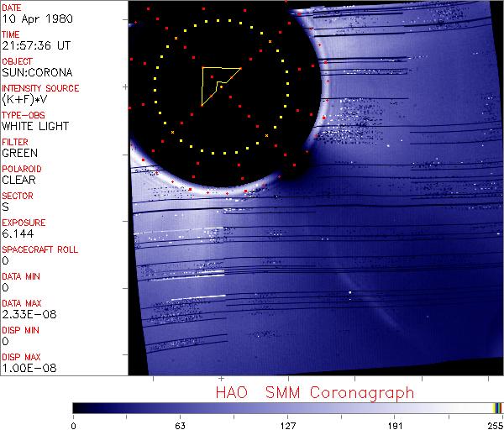This screenshot has width=504, height=430.
Task: Click the DATA MAX value 2.33E-08
Action: coord(26,314)
